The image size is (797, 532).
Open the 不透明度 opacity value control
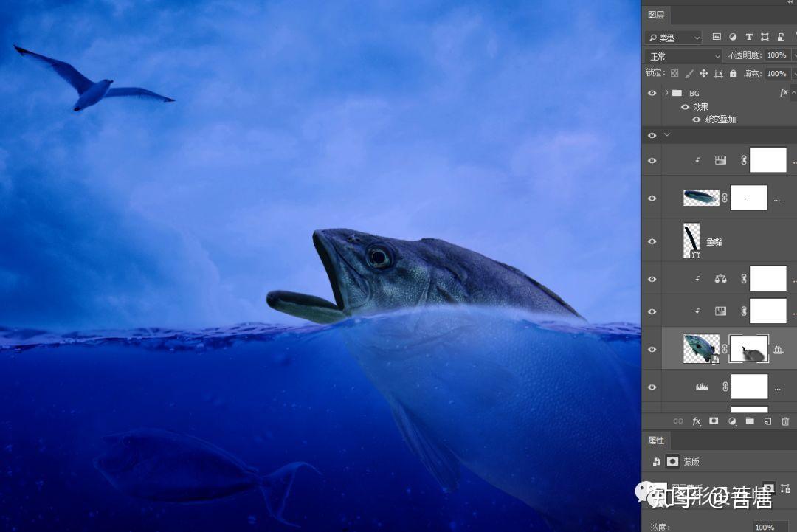point(776,55)
